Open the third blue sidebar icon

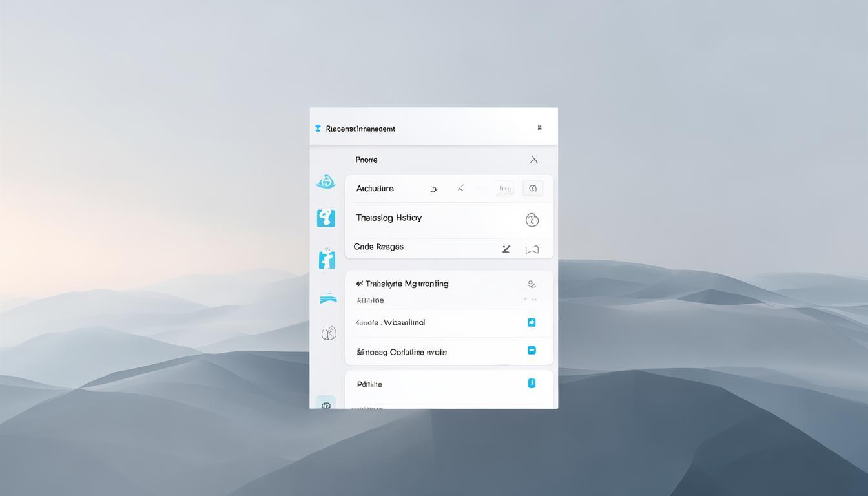coord(327,259)
